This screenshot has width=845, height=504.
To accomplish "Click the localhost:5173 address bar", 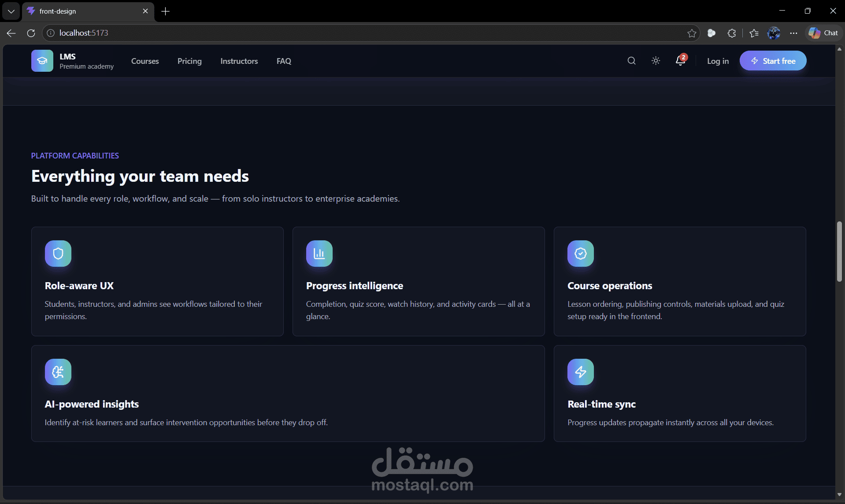I will [370, 33].
